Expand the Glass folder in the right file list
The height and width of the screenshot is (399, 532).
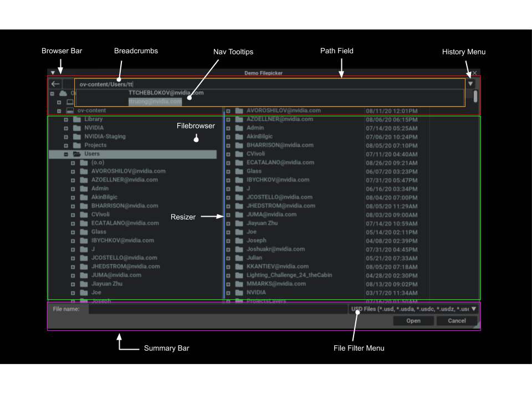228,171
